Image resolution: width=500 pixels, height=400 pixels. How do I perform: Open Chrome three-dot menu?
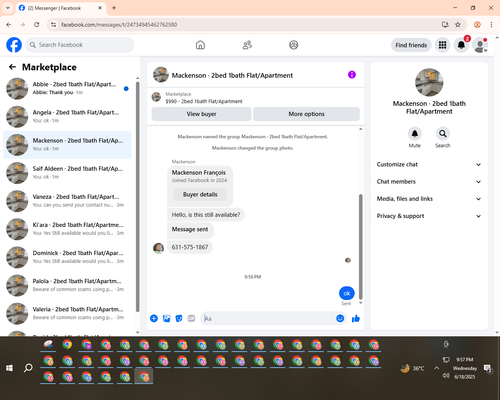[491, 24]
